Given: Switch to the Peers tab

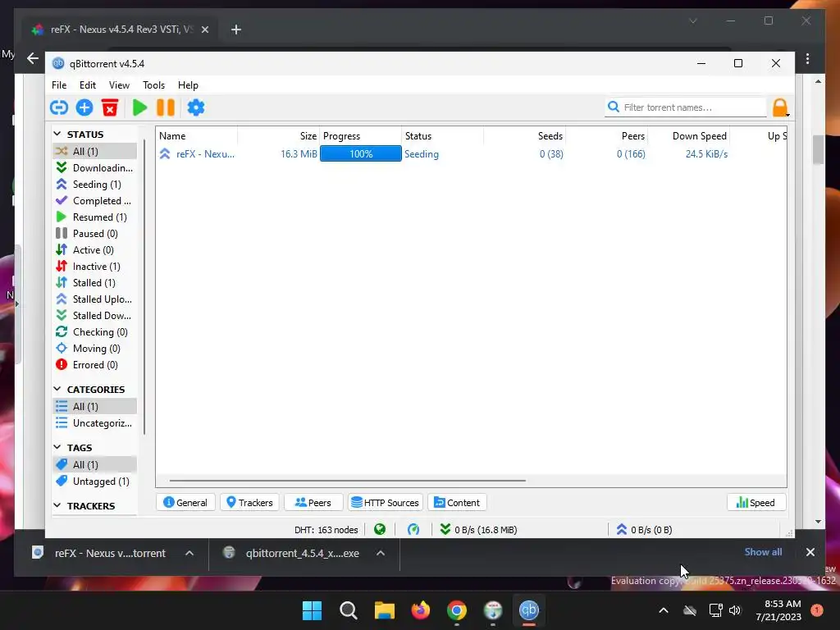Looking at the screenshot, I should pos(313,503).
